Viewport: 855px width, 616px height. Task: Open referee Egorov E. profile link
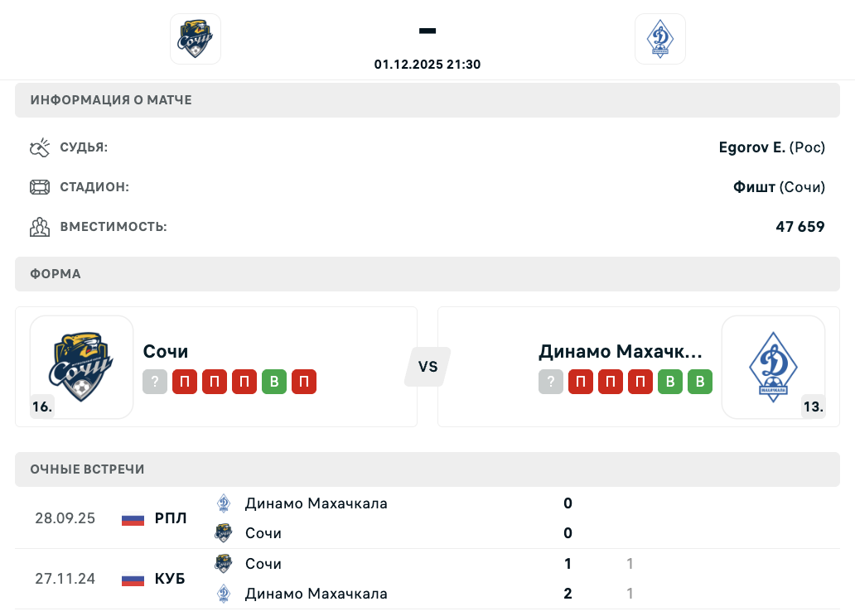point(751,147)
